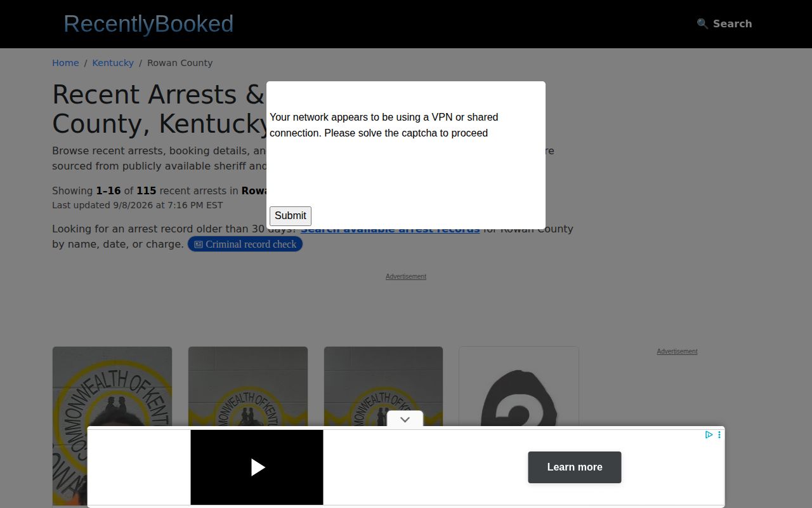Go to the RecentlyBooked homepage logo
812x508 pixels.
tap(148, 23)
